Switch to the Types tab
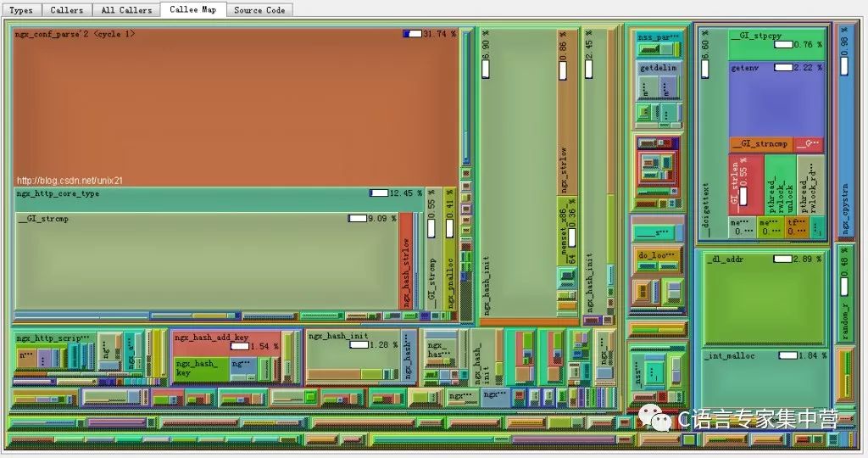This screenshot has width=868, height=458. 21,10
